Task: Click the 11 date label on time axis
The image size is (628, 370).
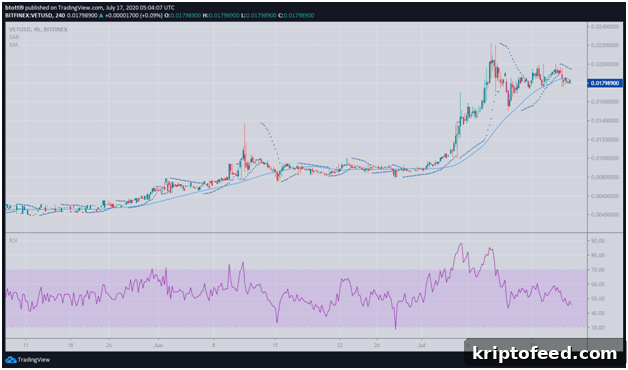Action: point(26,345)
